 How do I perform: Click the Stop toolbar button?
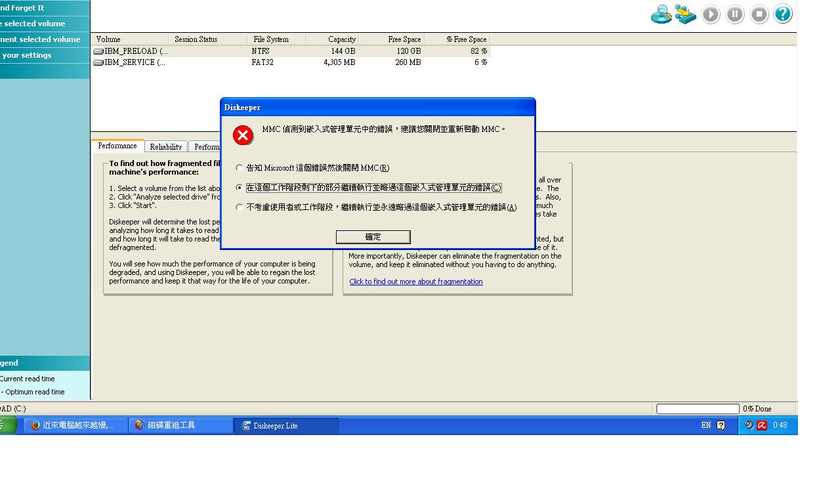coord(759,14)
